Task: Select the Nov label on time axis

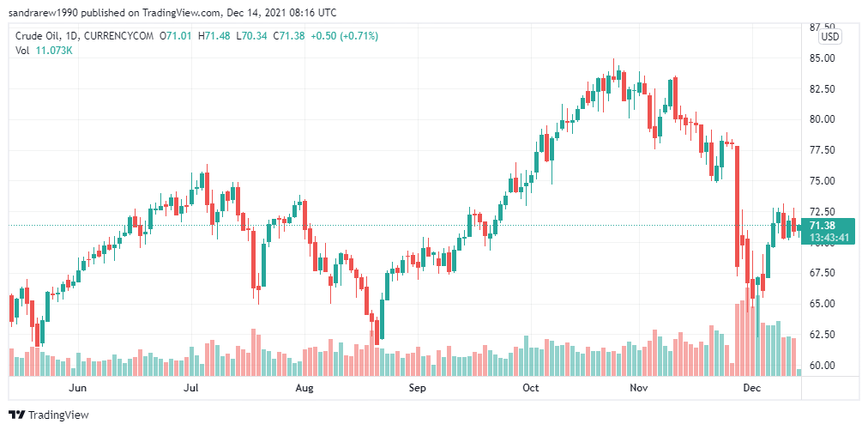Action: point(639,387)
